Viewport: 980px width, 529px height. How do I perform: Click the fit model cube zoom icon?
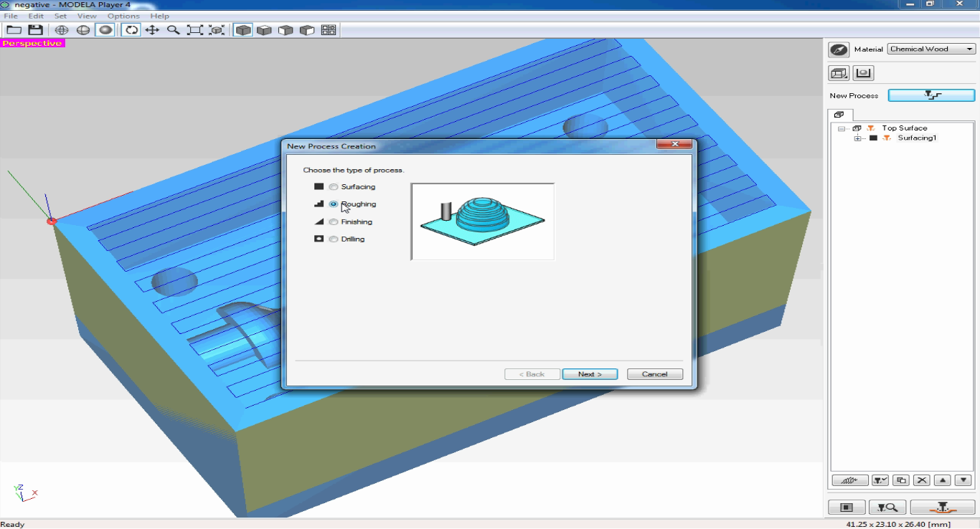point(217,30)
